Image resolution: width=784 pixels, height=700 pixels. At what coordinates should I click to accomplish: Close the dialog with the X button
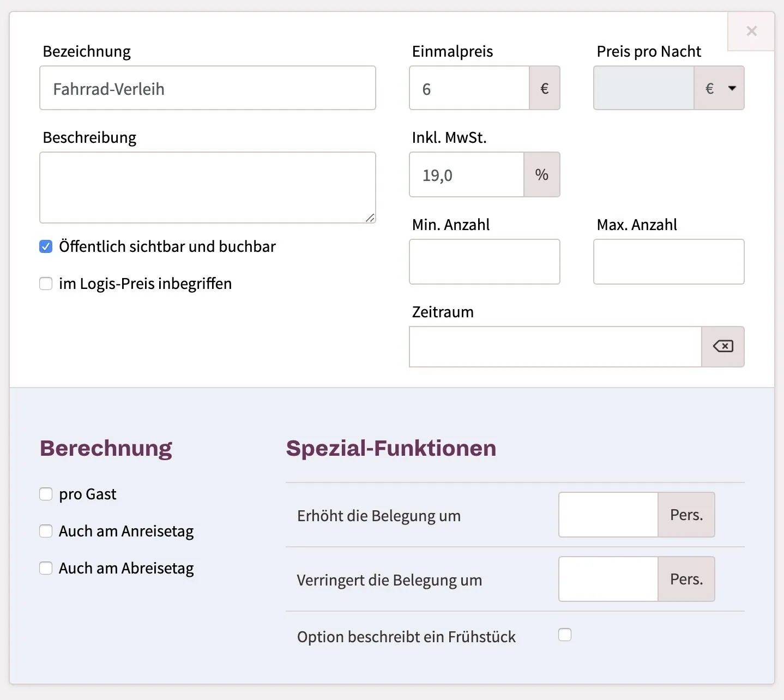point(751,31)
